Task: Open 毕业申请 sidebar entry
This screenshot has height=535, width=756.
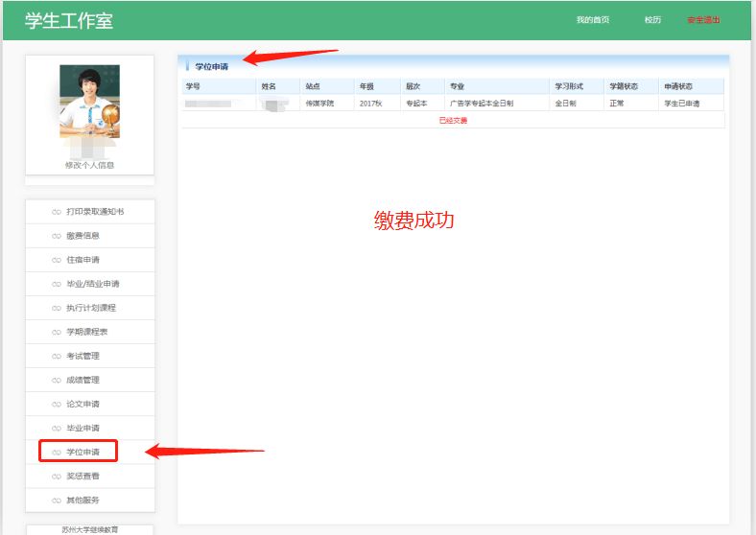Action: 83,428
